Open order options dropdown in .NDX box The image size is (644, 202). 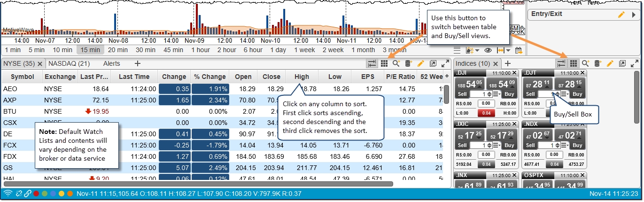[565, 146]
